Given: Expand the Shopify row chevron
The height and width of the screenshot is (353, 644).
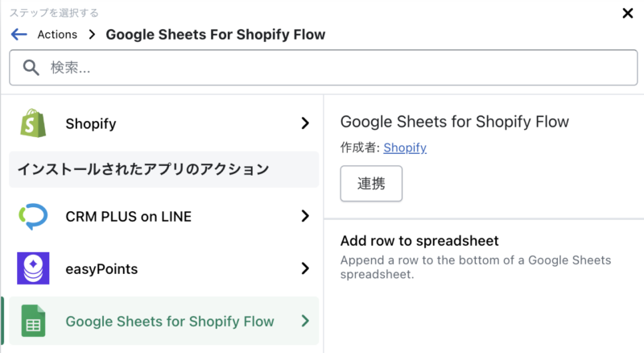Looking at the screenshot, I should tap(305, 123).
